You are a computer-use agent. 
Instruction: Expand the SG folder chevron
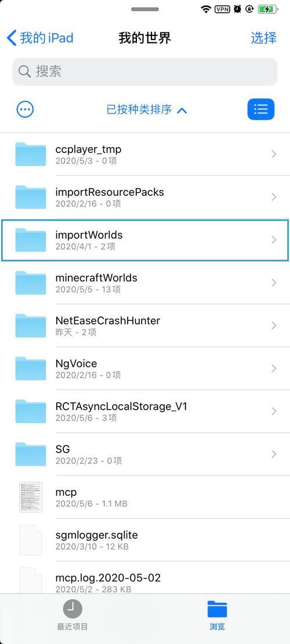point(274,454)
